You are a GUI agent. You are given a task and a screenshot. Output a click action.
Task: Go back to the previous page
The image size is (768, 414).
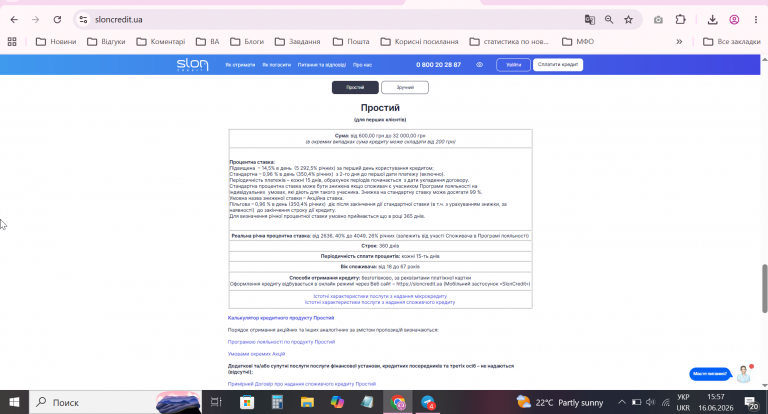tap(14, 20)
